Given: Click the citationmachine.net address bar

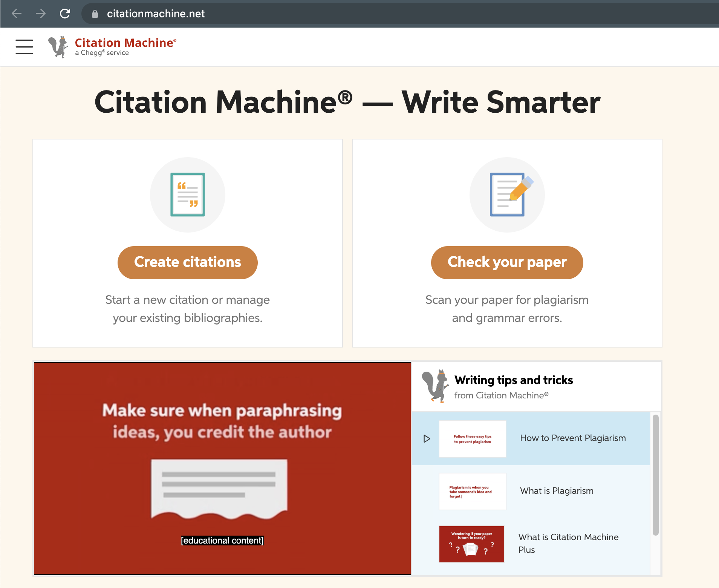Looking at the screenshot, I should click(x=399, y=14).
